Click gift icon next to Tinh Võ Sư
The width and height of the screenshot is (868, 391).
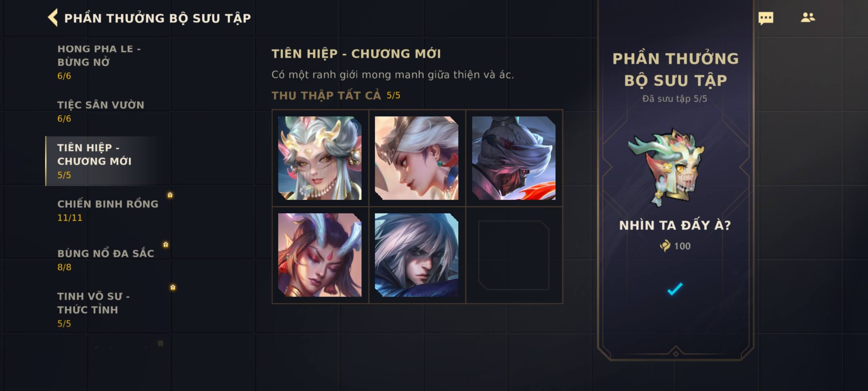pyautogui.click(x=173, y=287)
